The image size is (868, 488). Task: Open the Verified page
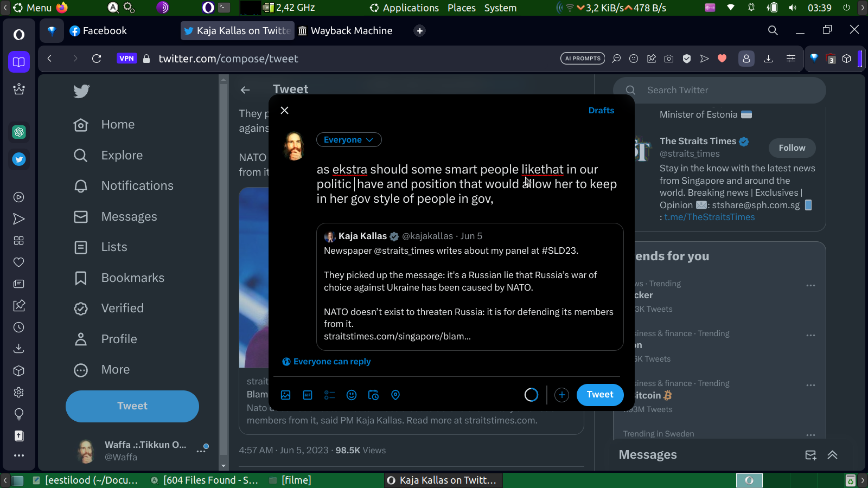pyautogui.click(x=109, y=309)
